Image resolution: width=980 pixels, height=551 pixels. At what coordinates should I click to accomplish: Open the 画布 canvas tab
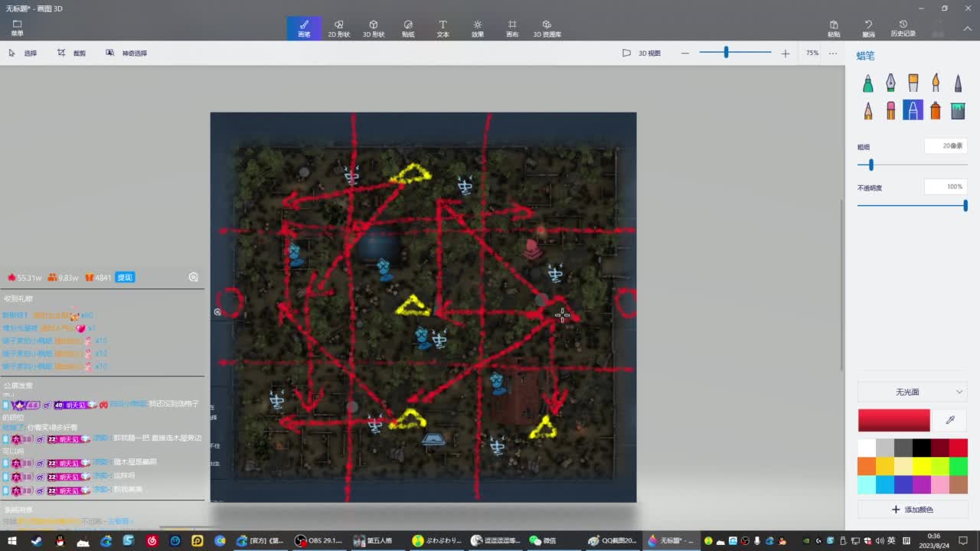512,28
